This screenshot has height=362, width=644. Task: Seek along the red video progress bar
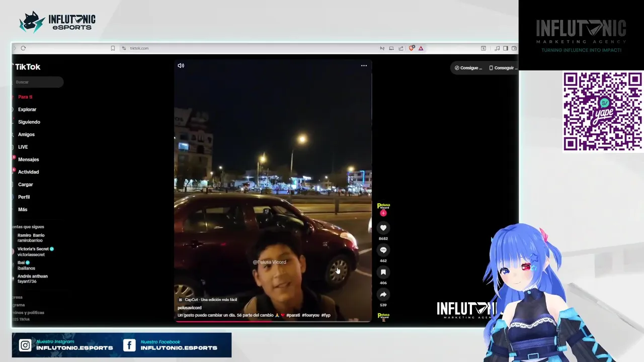(273, 321)
